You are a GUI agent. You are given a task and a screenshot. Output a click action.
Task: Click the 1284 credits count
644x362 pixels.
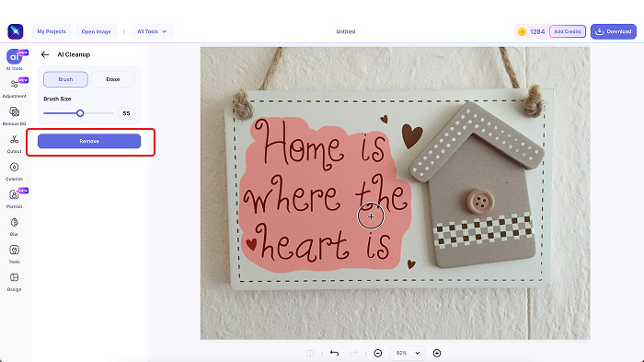tap(537, 31)
